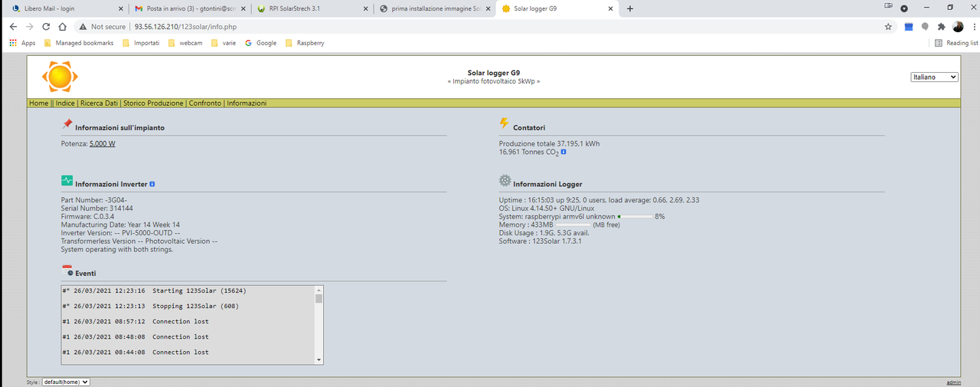Image resolution: width=980 pixels, height=387 pixels.
Task: Click the calendar icon beside Eventi
Action: tap(67, 270)
